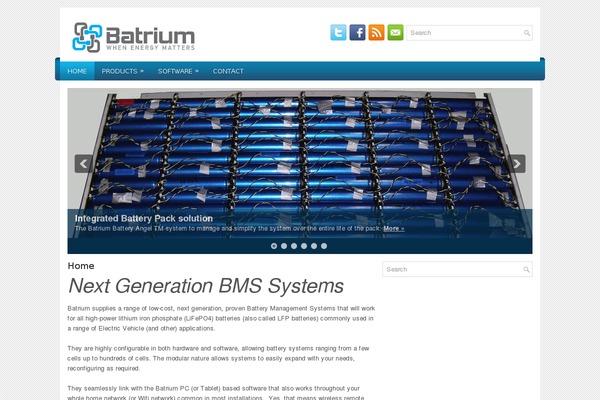The width and height of the screenshot is (600, 400).
Task: Click the Batrium logo
Action: pyautogui.click(x=134, y=37)
